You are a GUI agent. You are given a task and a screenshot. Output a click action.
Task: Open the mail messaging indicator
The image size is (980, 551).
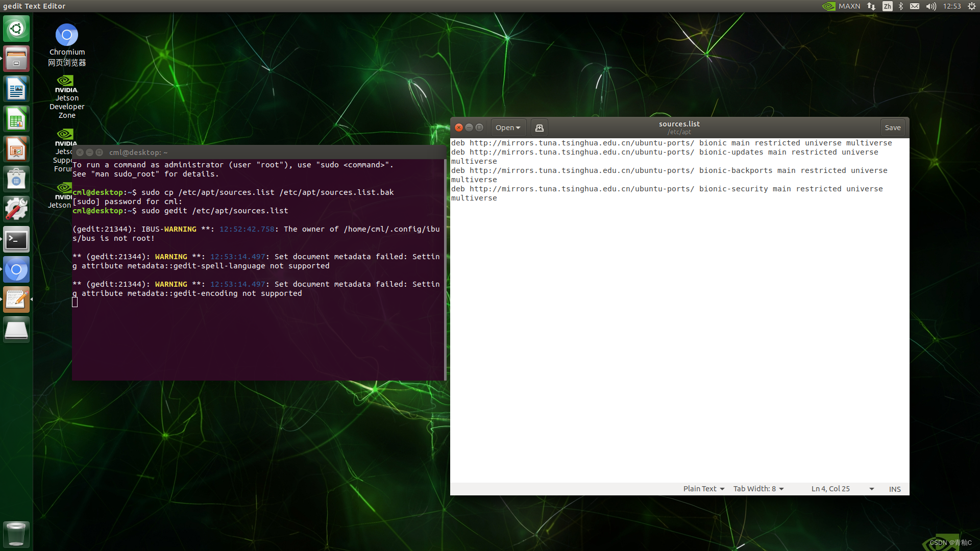pyautogui.click(x=915, y=6)
